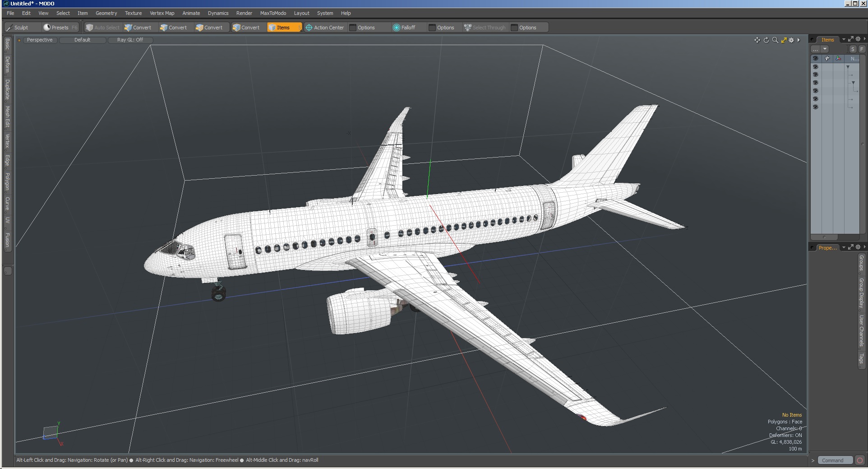868x469 pixels.
Task: Click the F filter button in Items panel
Action: [x=862, y=49]
